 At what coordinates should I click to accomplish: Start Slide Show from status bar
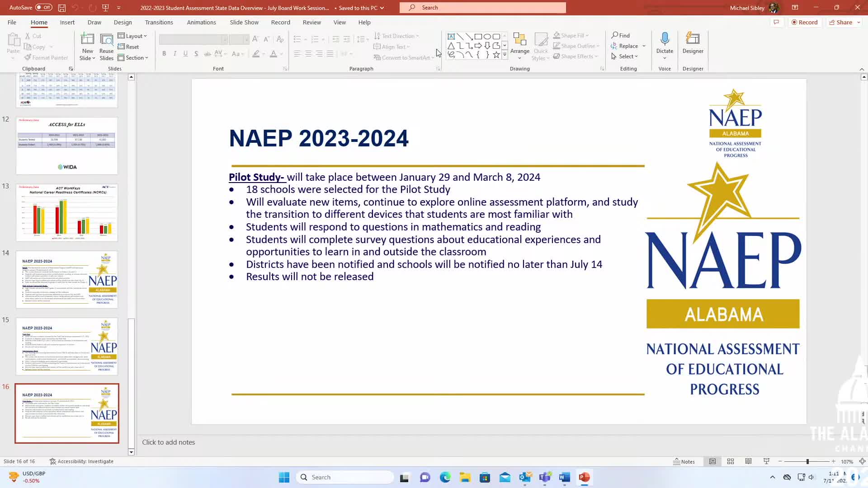[766, 461]
